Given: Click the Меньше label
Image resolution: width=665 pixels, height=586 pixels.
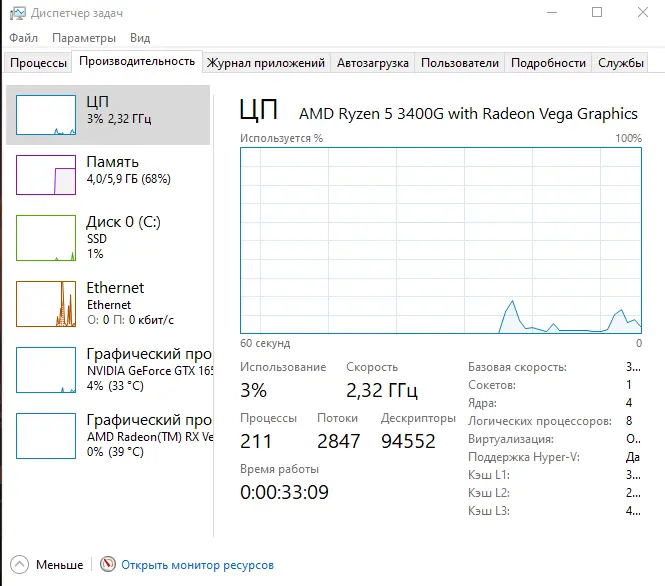Looking at the screenshot, I should pyautogui.click(x=59, y=565).
